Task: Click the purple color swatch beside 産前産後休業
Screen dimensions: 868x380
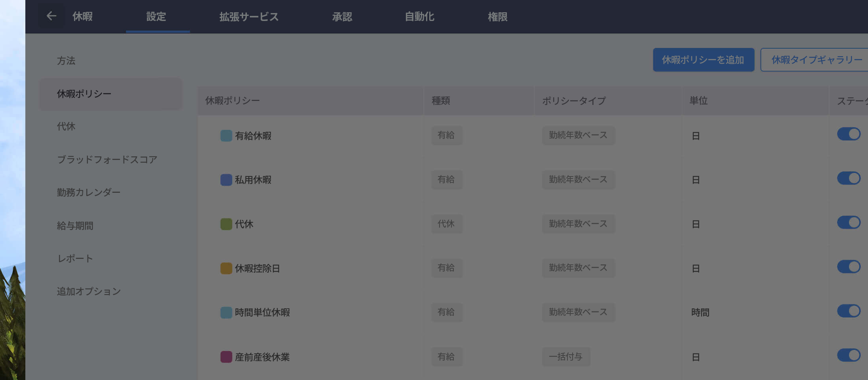Action: pos(226,357)
